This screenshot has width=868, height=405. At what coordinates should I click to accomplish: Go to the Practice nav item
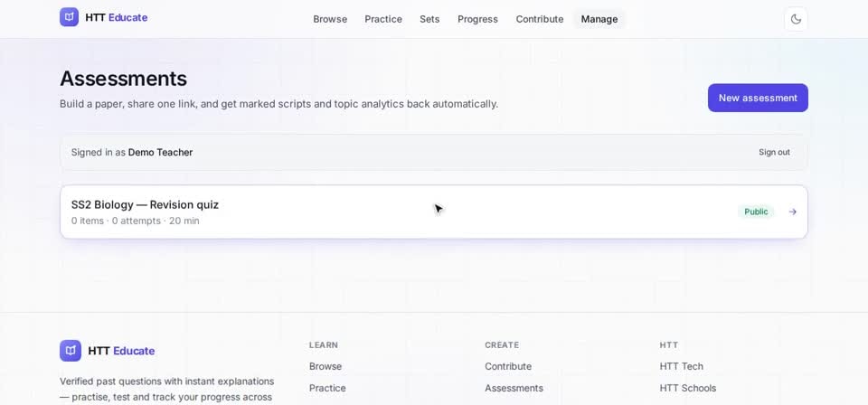(383, 19)
